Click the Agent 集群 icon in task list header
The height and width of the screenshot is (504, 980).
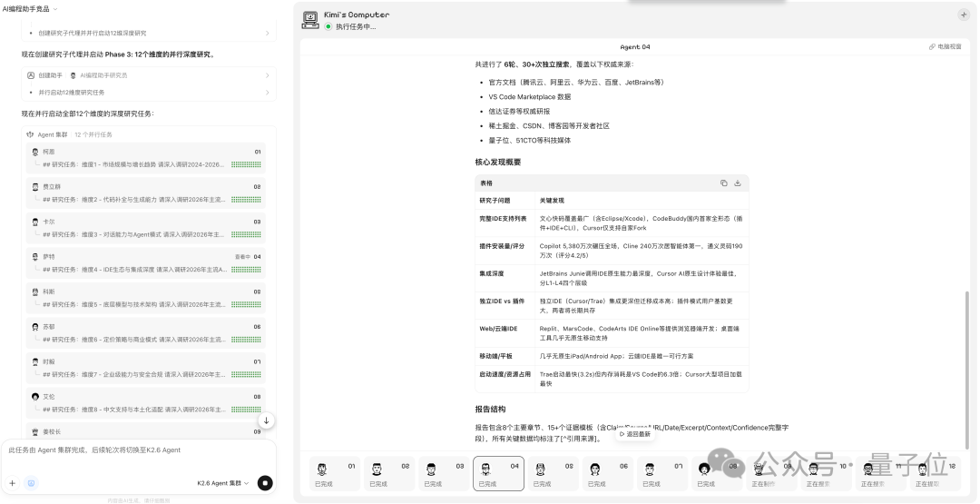click(30, 133)
